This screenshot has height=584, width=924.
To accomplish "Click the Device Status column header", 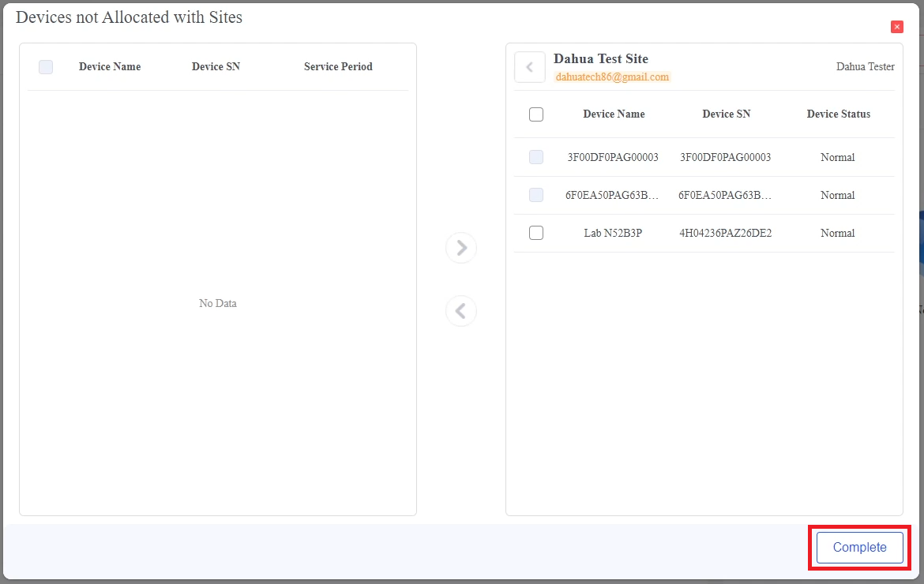I will [838, 114].
